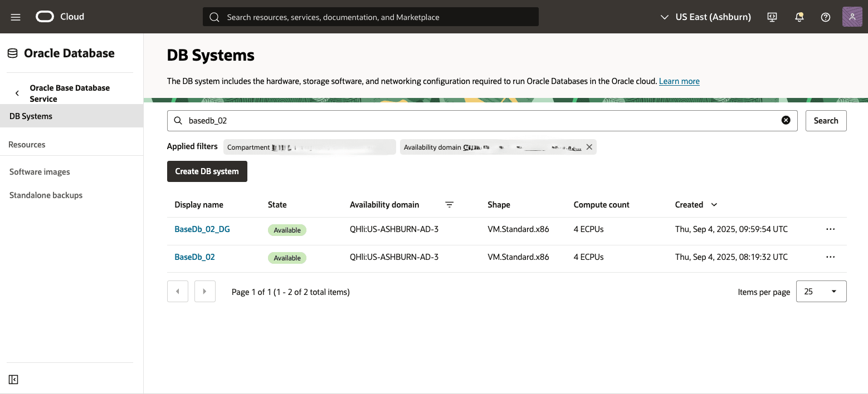Open the US East (Ashburn) region dropdown

click(x=705, y=17)
